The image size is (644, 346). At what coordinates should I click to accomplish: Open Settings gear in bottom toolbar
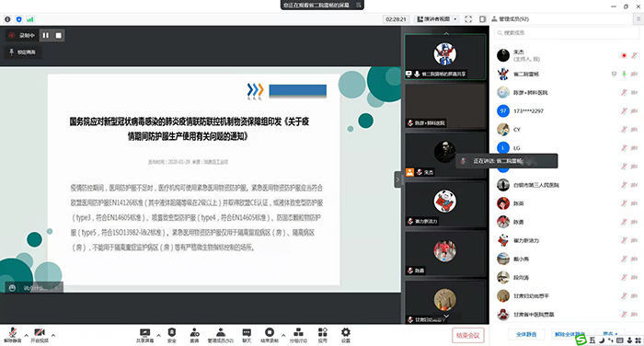coord(346,334)
